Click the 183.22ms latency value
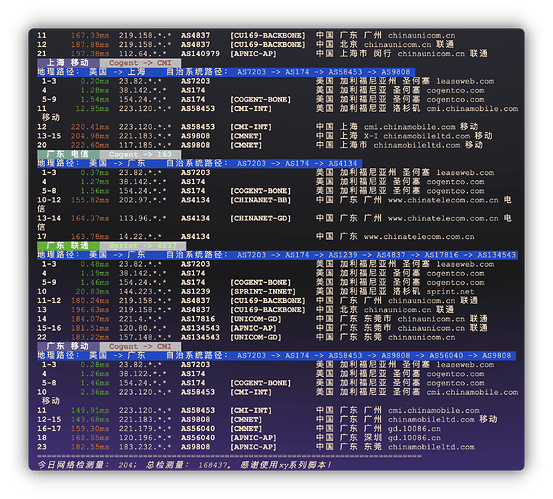 pos(90,337)
